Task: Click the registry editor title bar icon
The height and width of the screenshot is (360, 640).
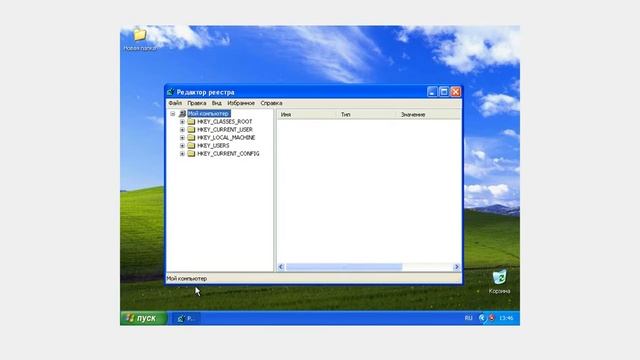Action: coord(171,92)
